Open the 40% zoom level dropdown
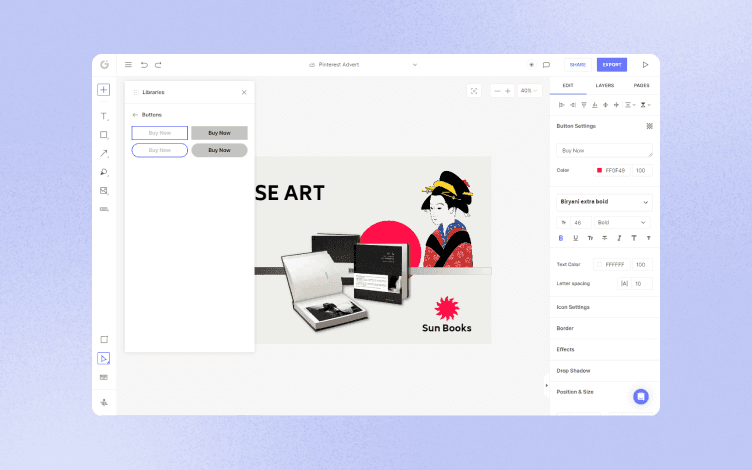The width and height of the screenshot is (752, 470). tap(529, 91)
